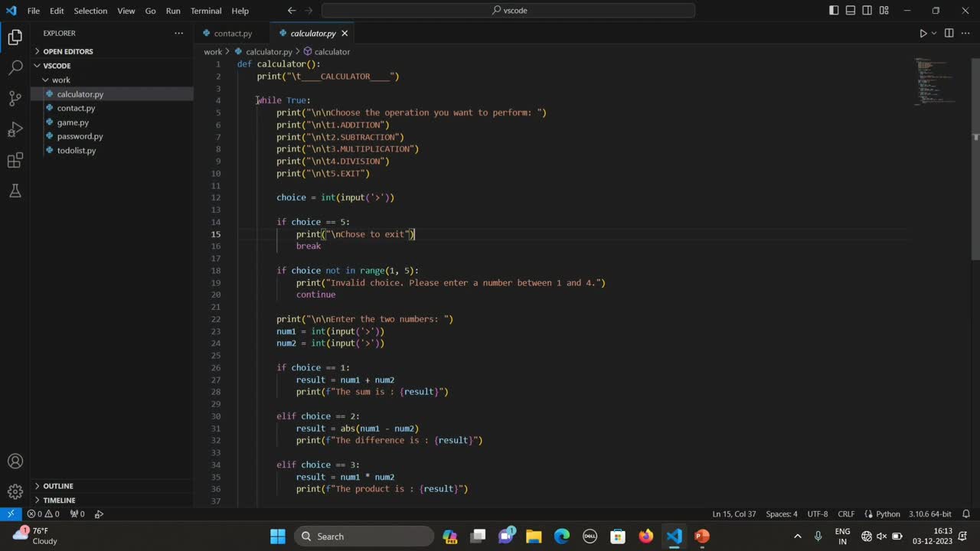The height and width of the screenshot is (551, 980).
Task: Show errors and warnings in status bar
Action: coord(43,514)
